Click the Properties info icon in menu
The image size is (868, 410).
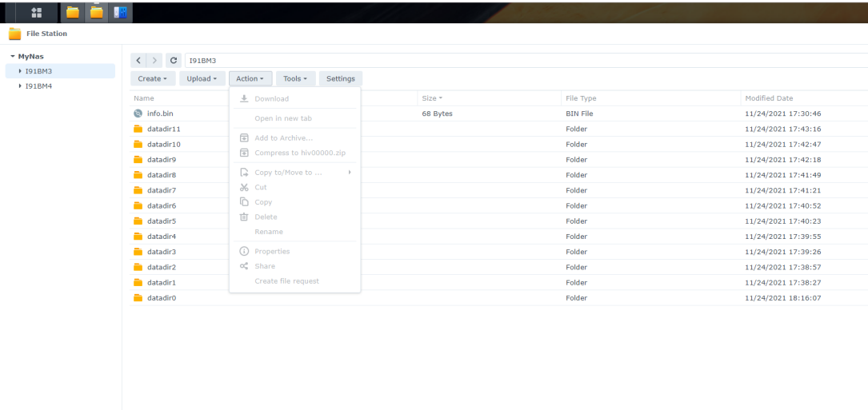click(244, 252)
